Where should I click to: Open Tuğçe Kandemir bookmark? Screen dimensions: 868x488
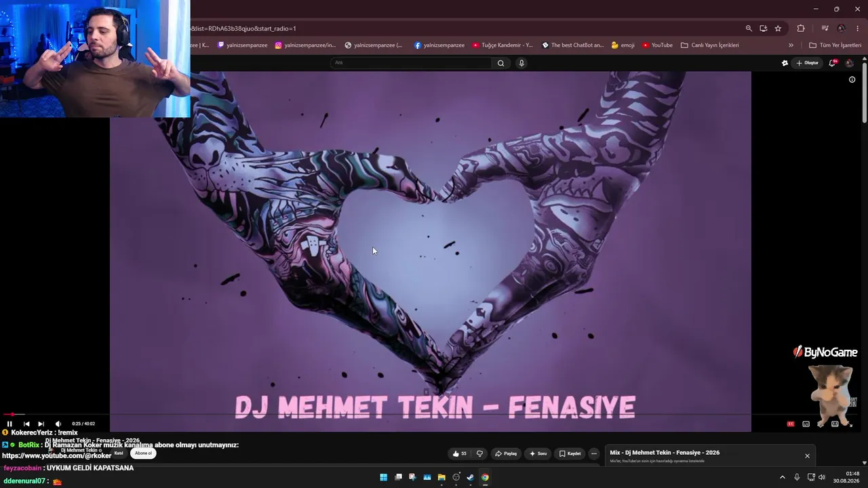(x=502, y=45)
